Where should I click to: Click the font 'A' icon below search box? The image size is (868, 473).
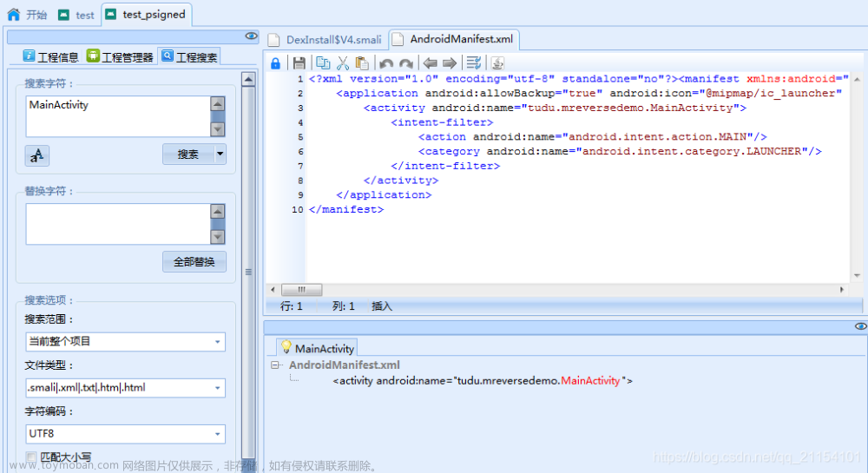pos(37,155)
